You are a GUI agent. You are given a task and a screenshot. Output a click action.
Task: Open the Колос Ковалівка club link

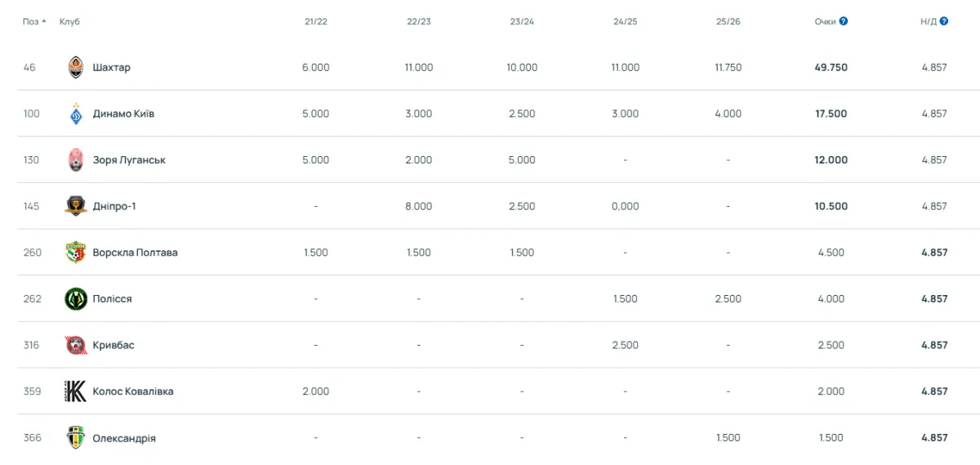click(x=133, y=391)
